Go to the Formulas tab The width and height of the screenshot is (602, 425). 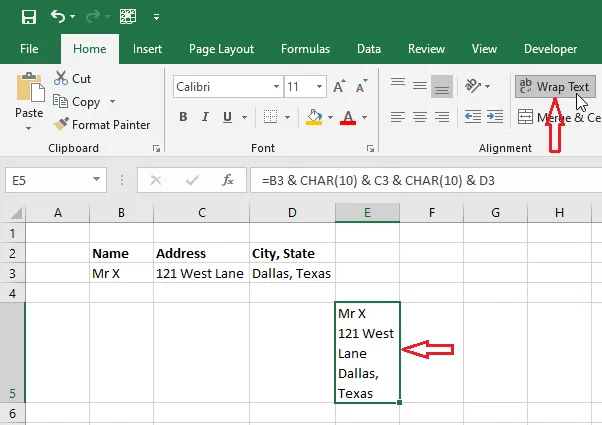(306, 49)
